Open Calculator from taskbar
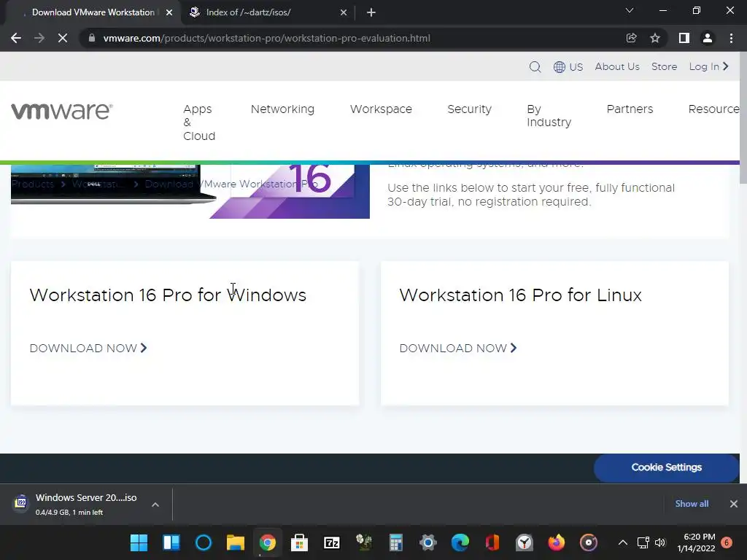 396,542
